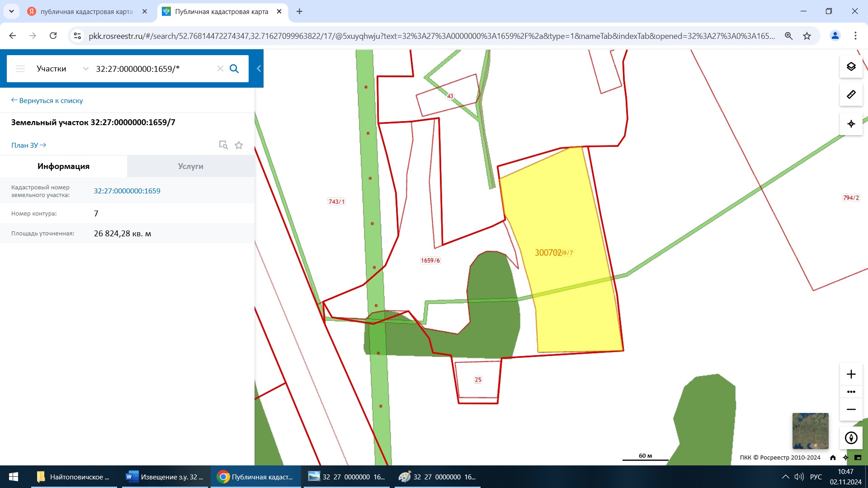Open Chrome three-dot menu

point(855,36)
